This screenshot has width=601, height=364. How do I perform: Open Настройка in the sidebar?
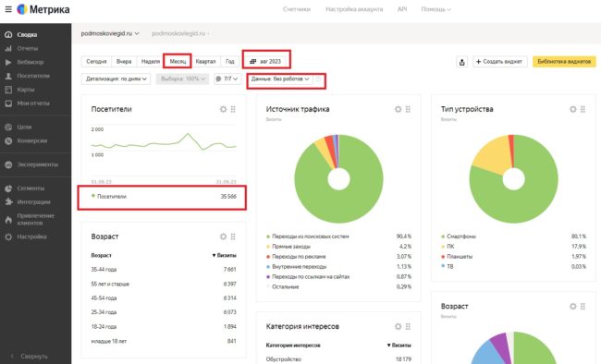[31, 237]
